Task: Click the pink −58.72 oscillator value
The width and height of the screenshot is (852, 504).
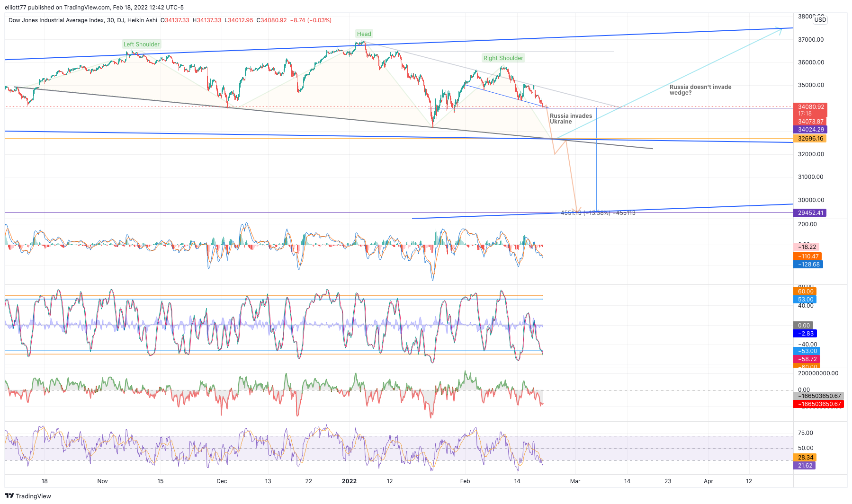Action: pyautogui.click(x=807, y=359)
